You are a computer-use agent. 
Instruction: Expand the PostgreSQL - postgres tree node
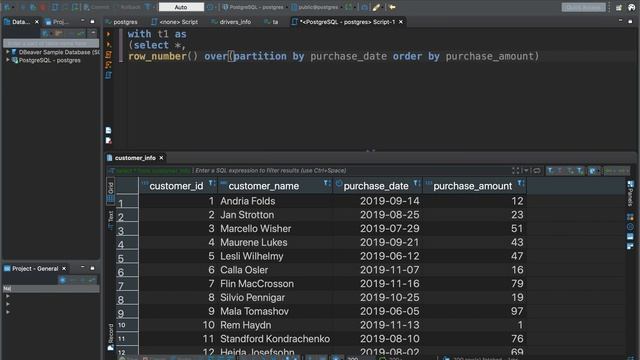pyautogui.click(x=7, y=60)
